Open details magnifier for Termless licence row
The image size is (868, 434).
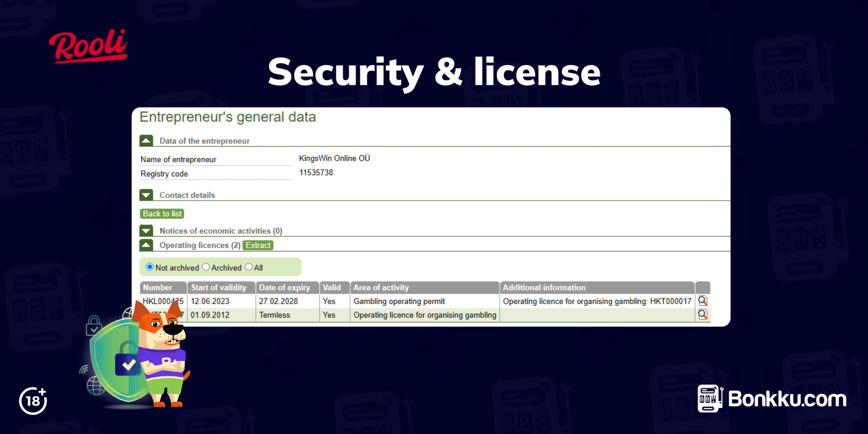(703, 315)
